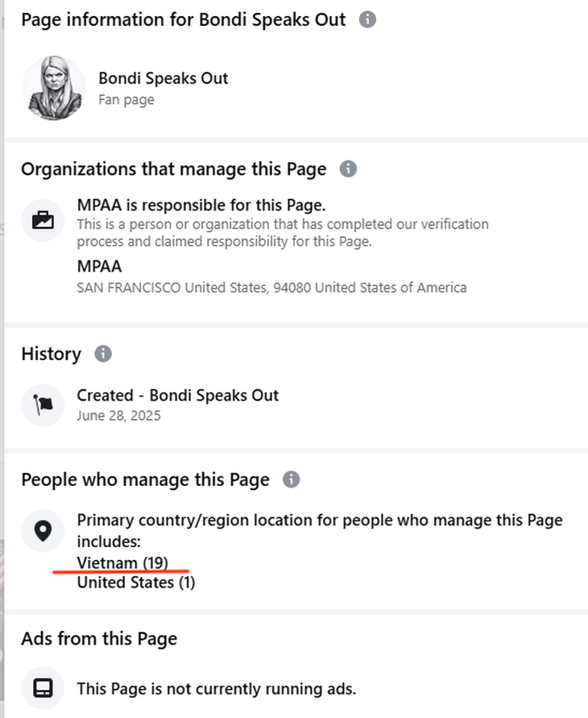Click info icon beside History heading
The image size is (588, 718).
click(103, 354)
